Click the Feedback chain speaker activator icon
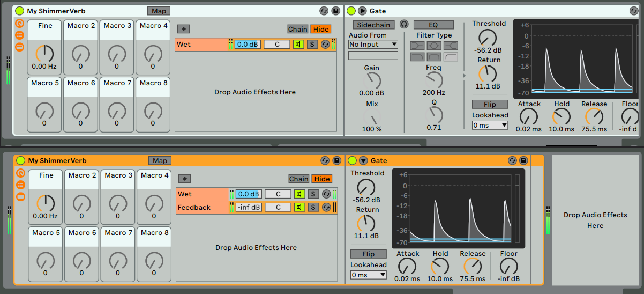This screenshot has width=644, height=294. pyautogui.click(x=299, y=207)
